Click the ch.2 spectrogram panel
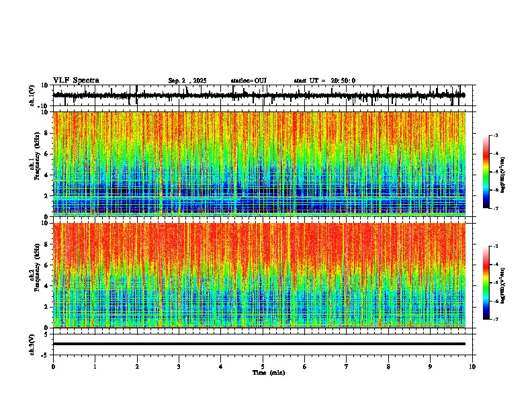Image resolution: width=532 pixels, height=411 pixels. 259,275
